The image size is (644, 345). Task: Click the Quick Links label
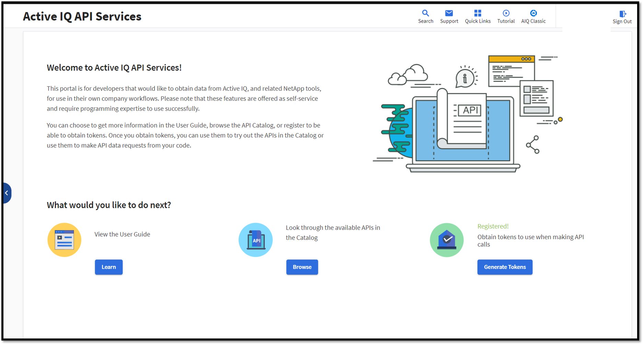478,21
